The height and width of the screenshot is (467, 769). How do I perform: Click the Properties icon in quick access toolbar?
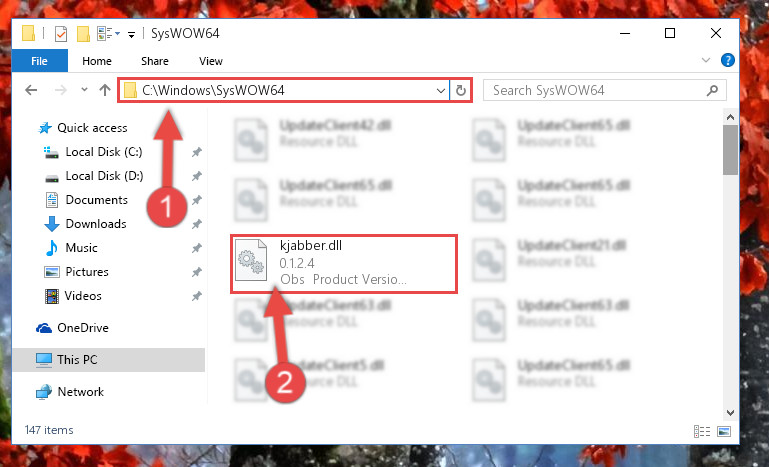tap(61, 34)
